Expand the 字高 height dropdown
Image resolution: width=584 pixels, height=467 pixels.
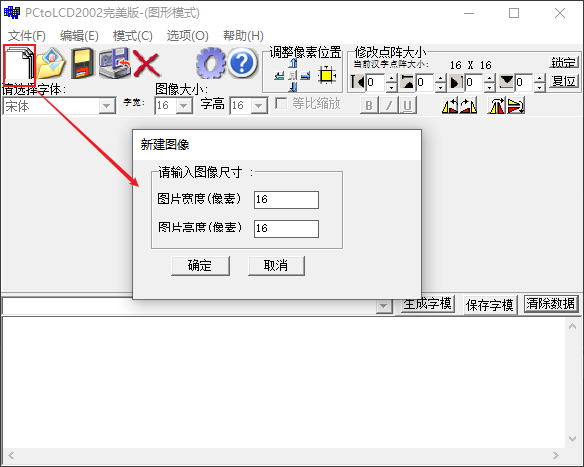tap(258, 106)
